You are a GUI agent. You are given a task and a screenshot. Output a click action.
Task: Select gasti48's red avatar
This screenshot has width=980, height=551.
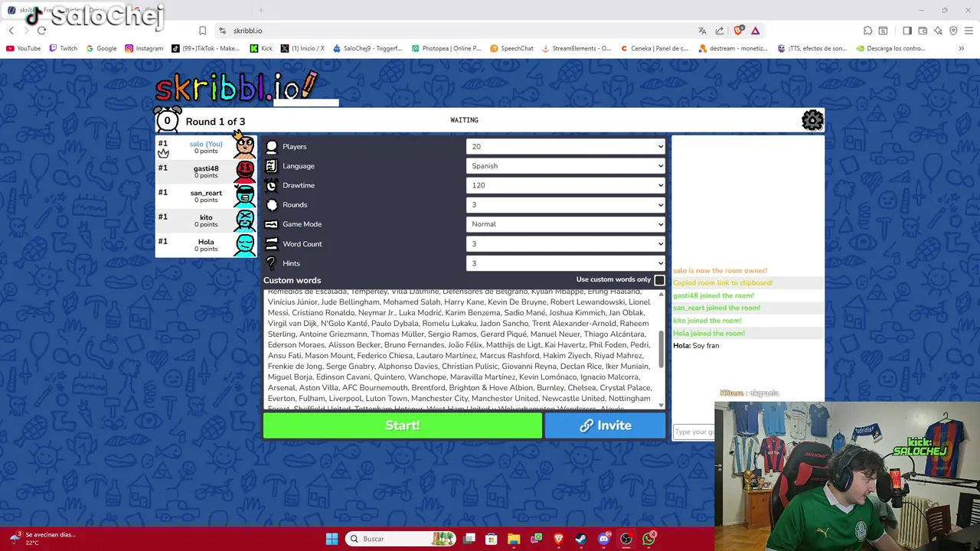pyautogui.click(x=245, y=171)
